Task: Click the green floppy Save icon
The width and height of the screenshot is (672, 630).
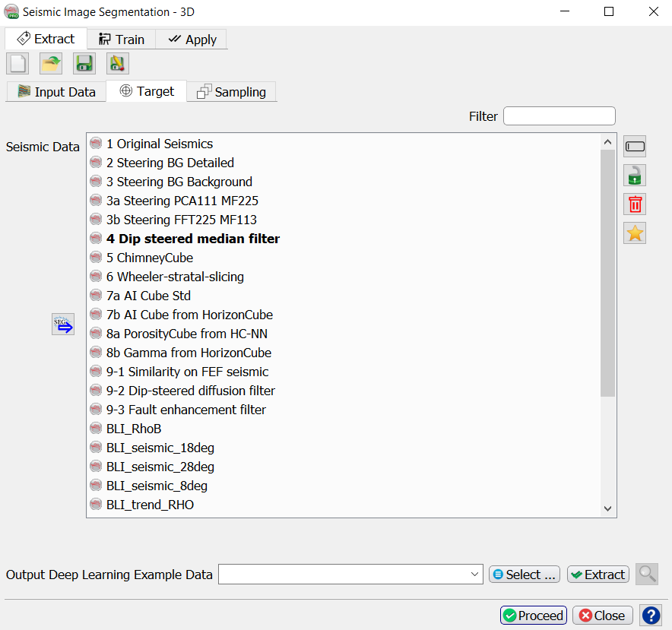Action: pos(84,64)
